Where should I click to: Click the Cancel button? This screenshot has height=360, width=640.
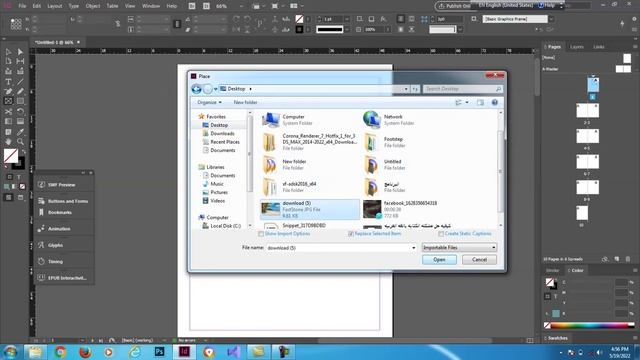(x=479, y=260)
